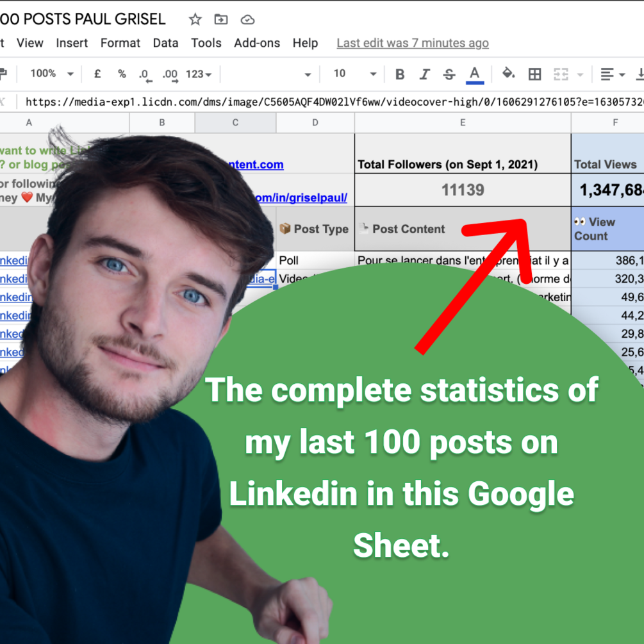Click the formula bar URL text
Screen dimensions: 644x644
click(334, 102)
